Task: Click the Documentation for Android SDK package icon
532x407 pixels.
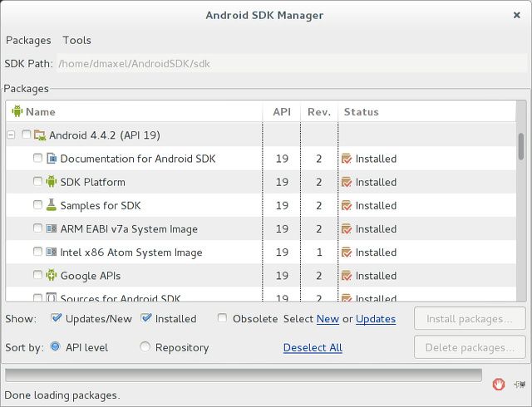Action: tap(52, 159)
